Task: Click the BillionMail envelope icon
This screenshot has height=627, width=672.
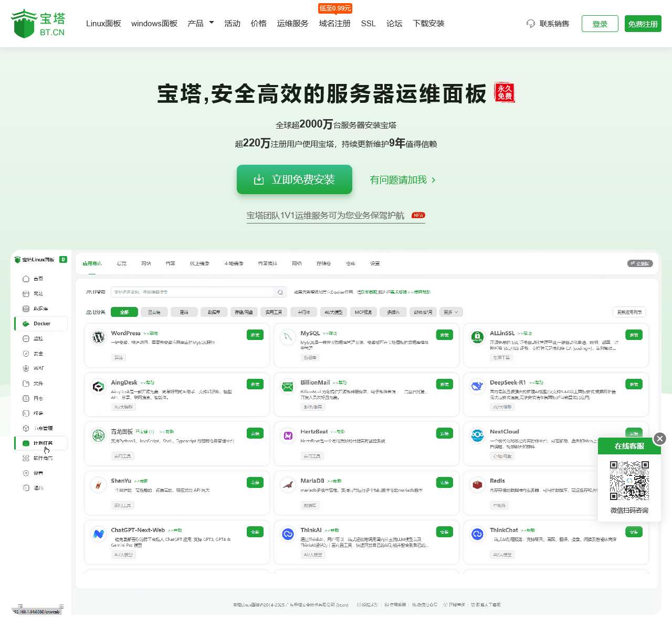Action: point(288,387)
